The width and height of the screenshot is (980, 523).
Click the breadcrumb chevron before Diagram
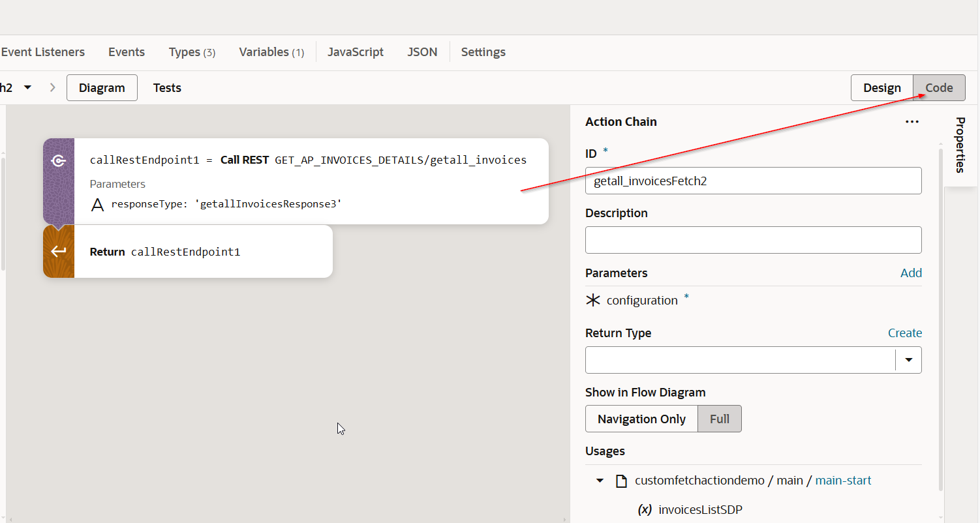coord(53,87)
